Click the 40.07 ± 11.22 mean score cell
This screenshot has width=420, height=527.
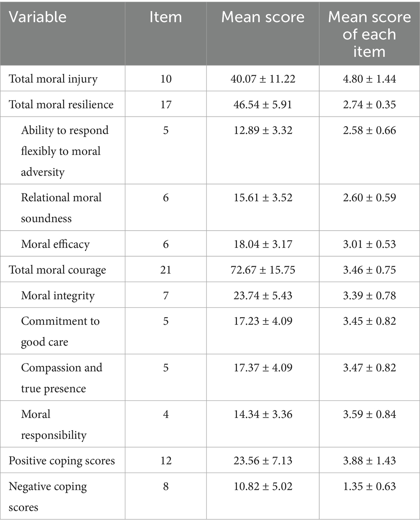click(262, 79)
